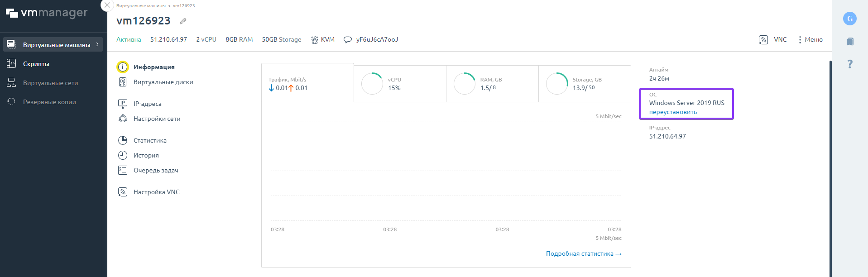
Task: Click the pencil icon to rename vm126923
Action: coord(183,21)
